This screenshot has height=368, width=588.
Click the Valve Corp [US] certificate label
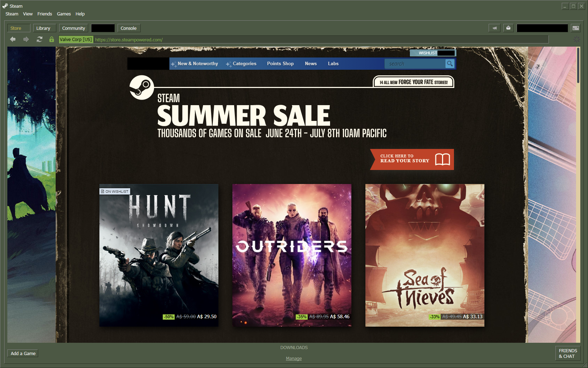[x=76, y=39]
